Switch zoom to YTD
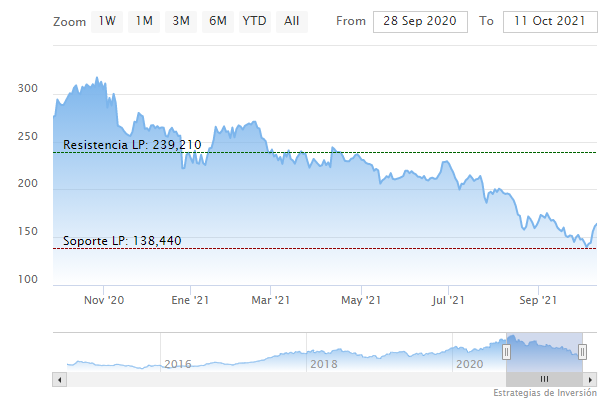 254,20
